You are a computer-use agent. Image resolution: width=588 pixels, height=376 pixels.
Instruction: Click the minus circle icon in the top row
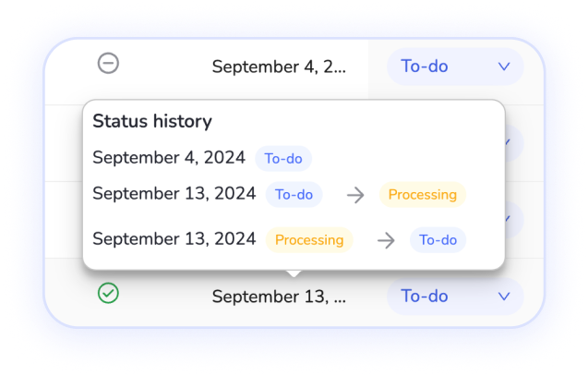click(108, 64)
